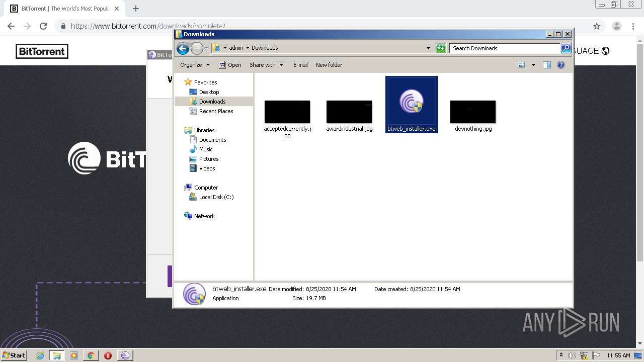Click Open in the Explorer toolbar
The height and width of the screenshot is (362, 644).
point(230,65)
